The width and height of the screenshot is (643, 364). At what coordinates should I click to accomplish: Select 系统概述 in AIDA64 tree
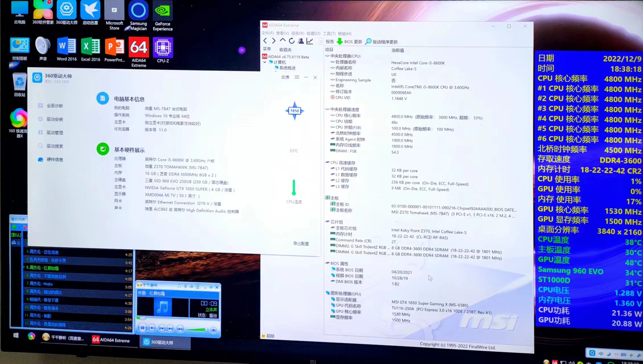pos(285,68)
